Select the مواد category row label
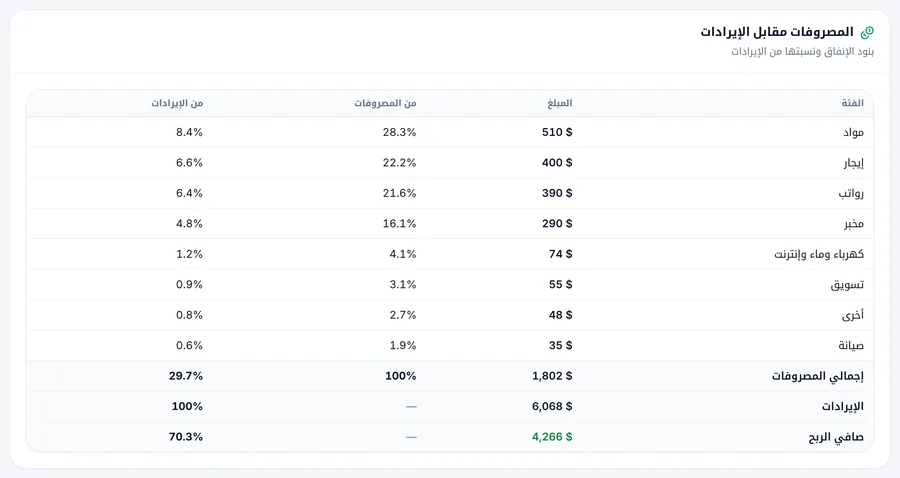The width and height of the screenshot is (900, 478). [x=854, y=133]
